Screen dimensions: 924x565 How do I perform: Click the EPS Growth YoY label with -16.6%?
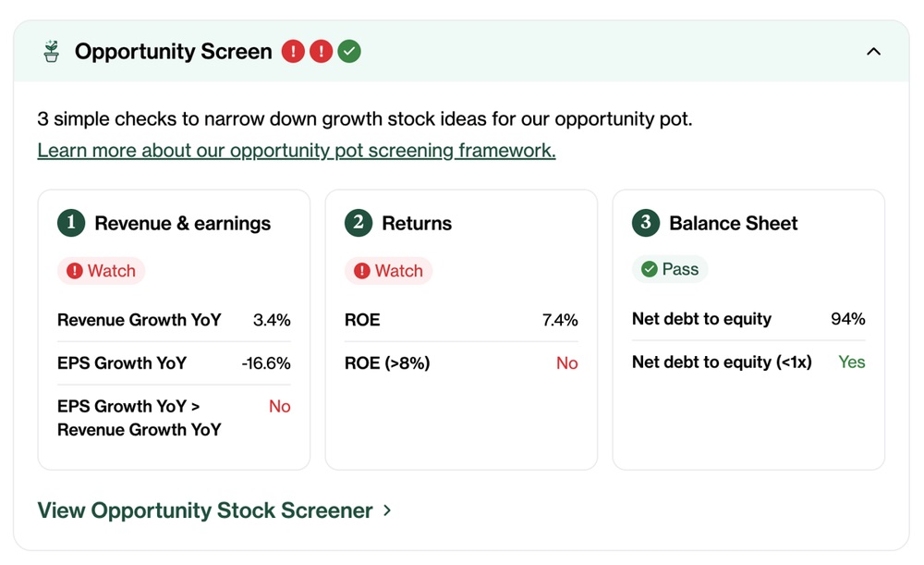click(x=122, y=362)
